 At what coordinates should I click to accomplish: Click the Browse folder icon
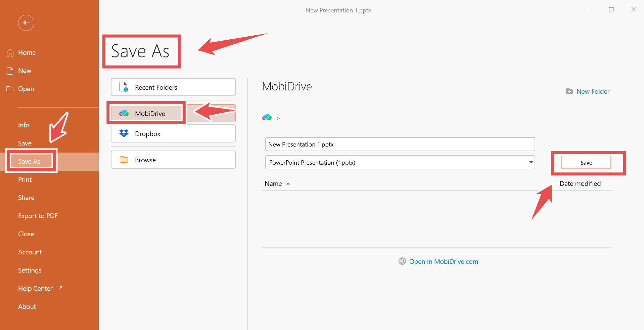124,160
